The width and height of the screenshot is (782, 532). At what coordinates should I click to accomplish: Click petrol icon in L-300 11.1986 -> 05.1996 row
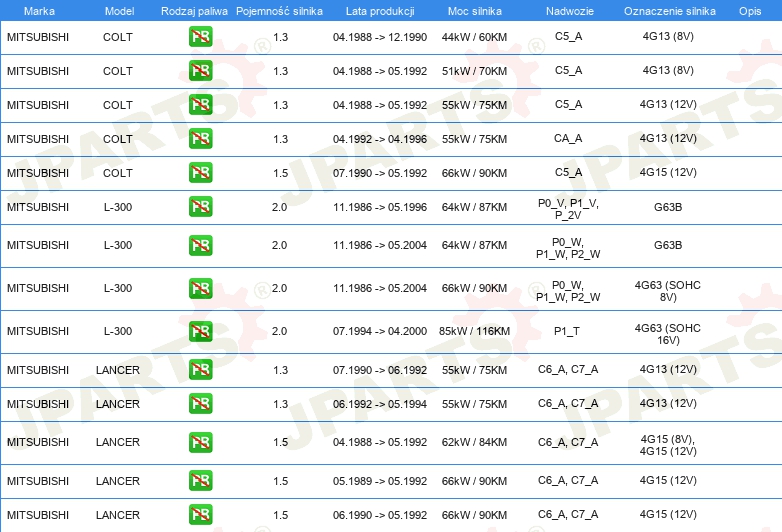tap(200, 206)
